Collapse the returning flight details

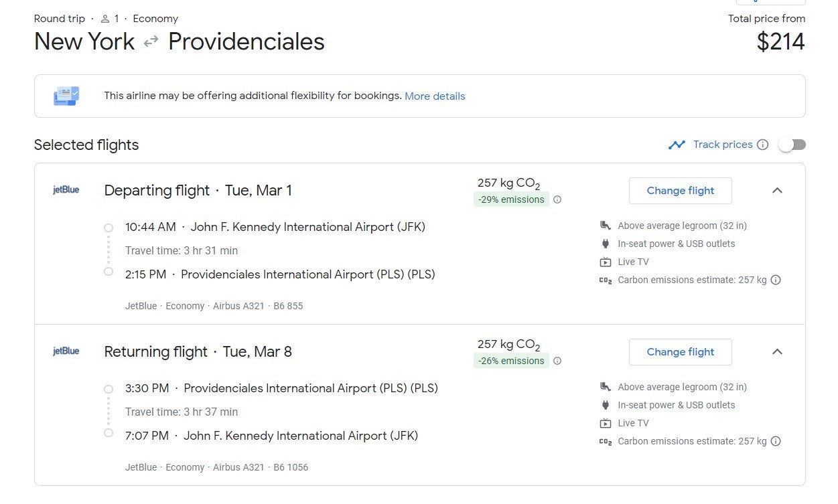coord(777,352)
